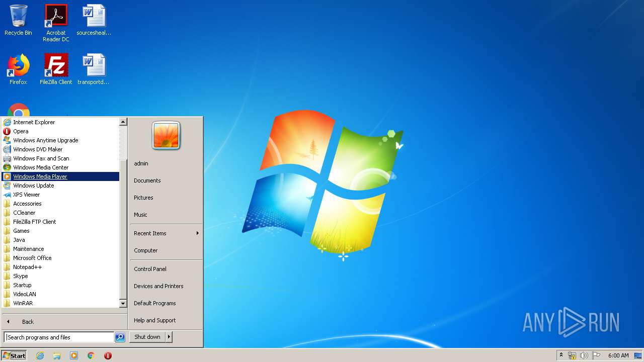Open Music from the Start menu
The height and width of the screenshot is (362, 644).
pos(166,215)
